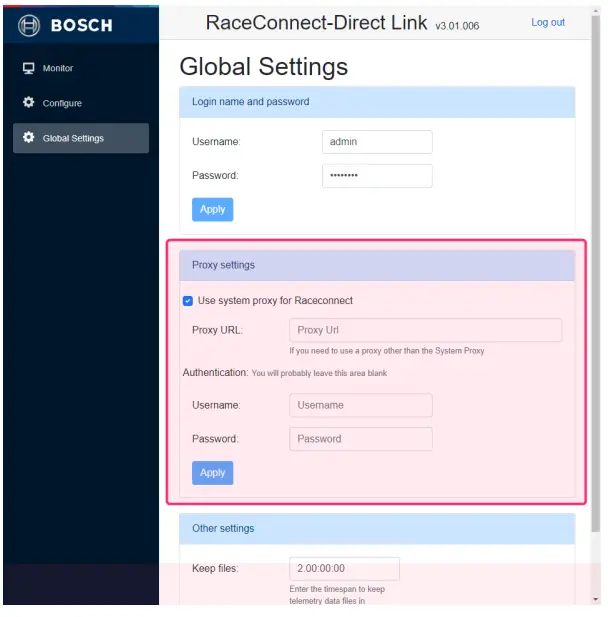Click the Authentication label

coord(215,373)
